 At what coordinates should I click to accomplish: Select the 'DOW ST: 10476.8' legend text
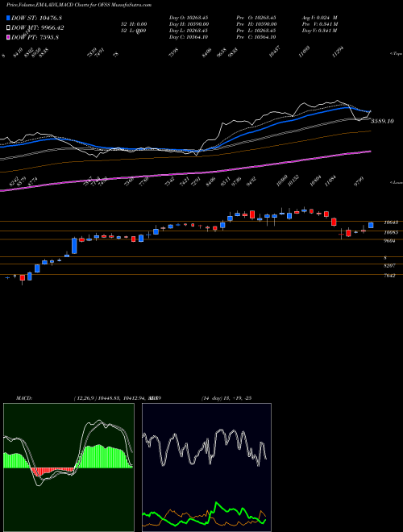(x=36, y=18)
